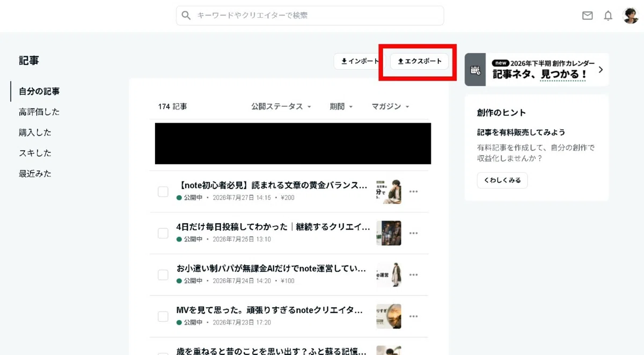Click the エクスポート button
The height and width of the screenshot is (355, 644).
click(x=419, y=61)
